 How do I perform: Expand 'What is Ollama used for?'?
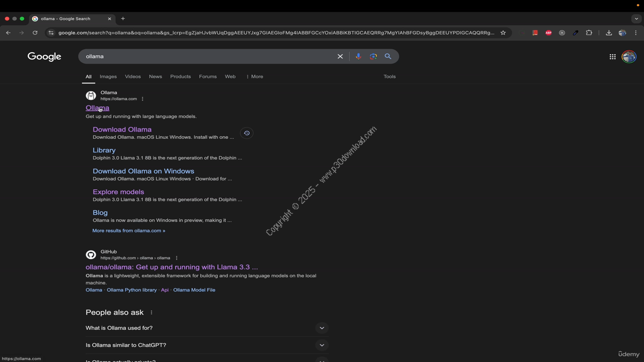pos(207,328)
